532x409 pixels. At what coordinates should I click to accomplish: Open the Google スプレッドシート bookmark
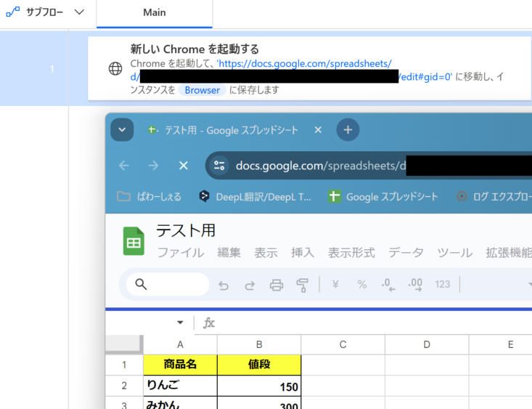coord(383,197)
